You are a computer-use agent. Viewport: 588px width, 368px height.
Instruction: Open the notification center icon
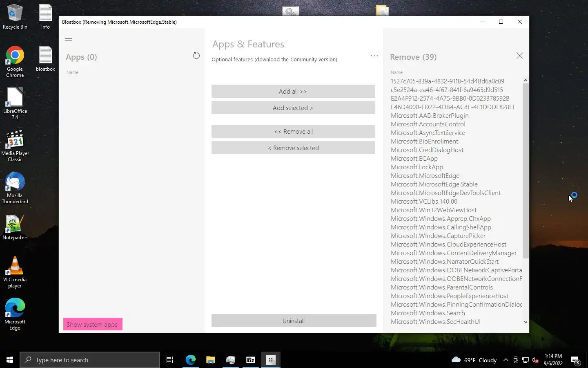pyautogui.click(x=575, y=360)
